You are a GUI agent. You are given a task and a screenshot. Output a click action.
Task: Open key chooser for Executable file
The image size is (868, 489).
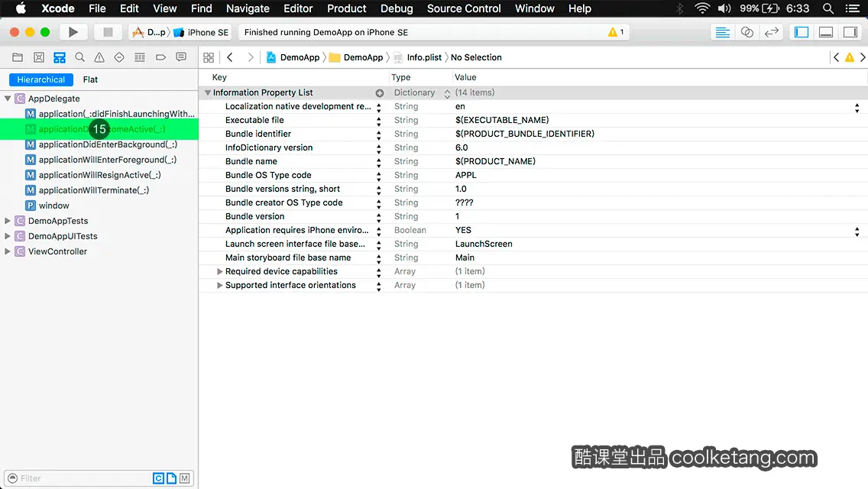point(379,121)
